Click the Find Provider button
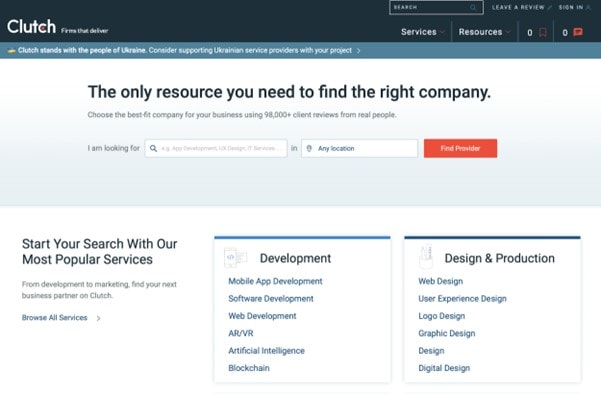601x394 pixels. coord(460,148)
